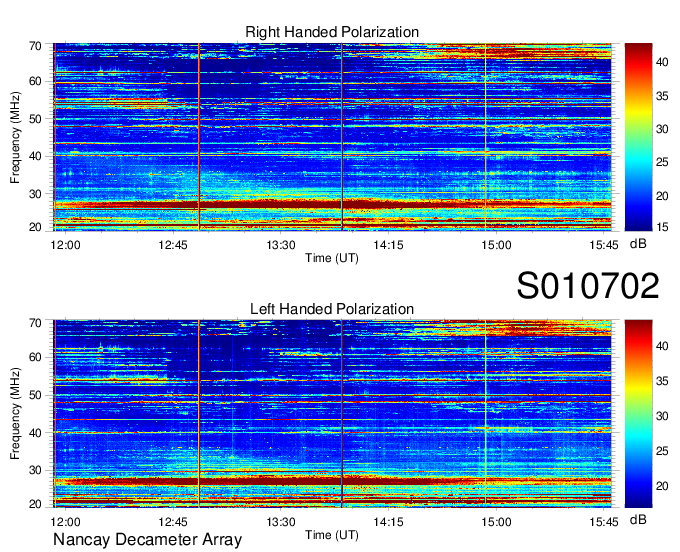Click the 25 value on Left Handed colorbar
680x552 pixels.
pos(662,451)
